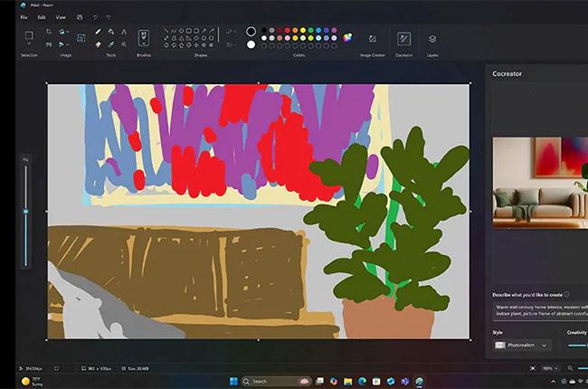Show hidden system tray icons chevron
This screenshot has width=588, height=389.
553,382
